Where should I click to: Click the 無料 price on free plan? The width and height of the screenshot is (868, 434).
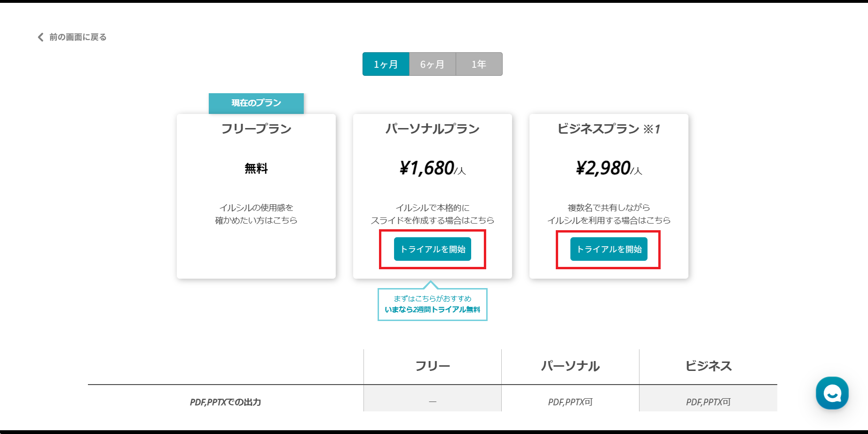(256, 169)
